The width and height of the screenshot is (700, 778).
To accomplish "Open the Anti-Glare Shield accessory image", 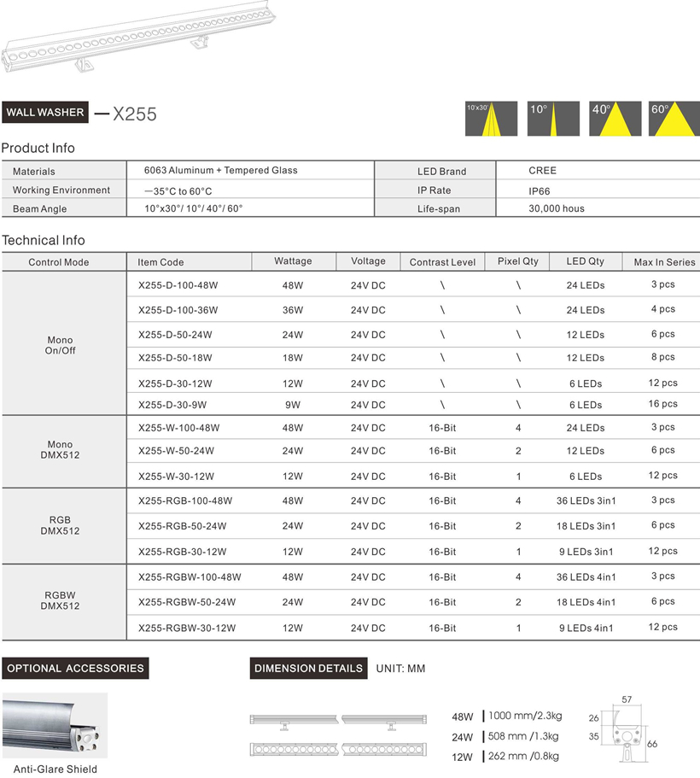I will click(55, 726).
